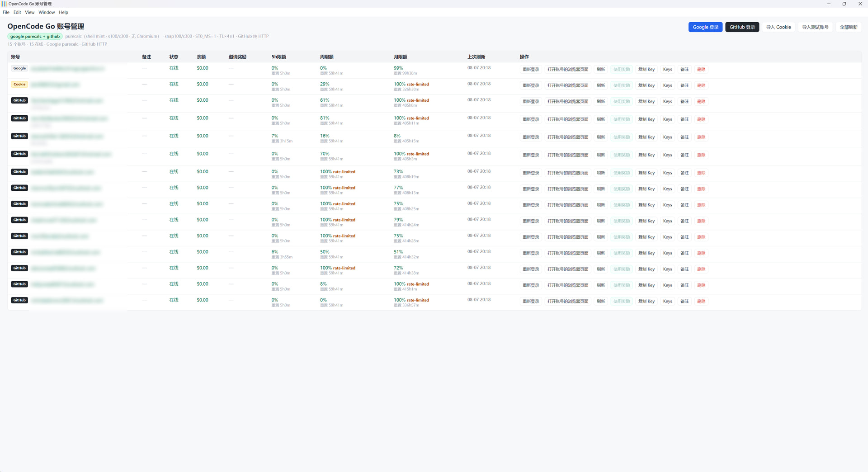Click 重新登录 in the row resetting in 408h25m
The width and height of the screenshot is (868, 472).
(531, 205)
